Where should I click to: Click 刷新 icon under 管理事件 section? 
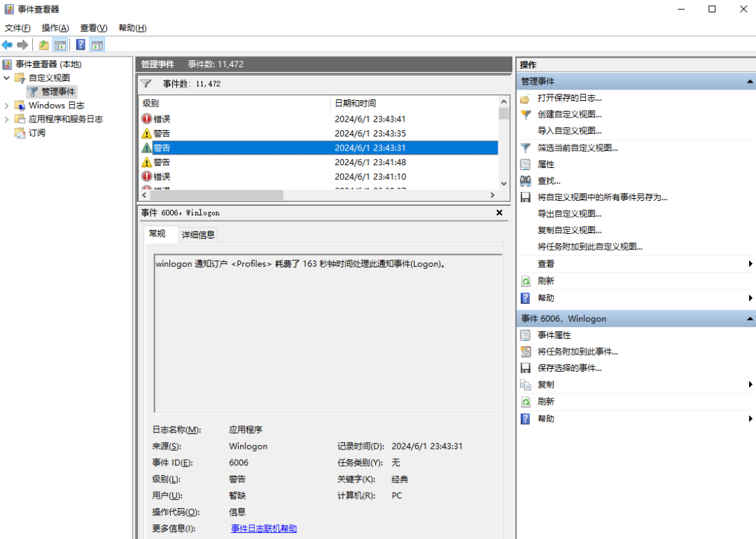pyautogui.click(x=526, y=281)
